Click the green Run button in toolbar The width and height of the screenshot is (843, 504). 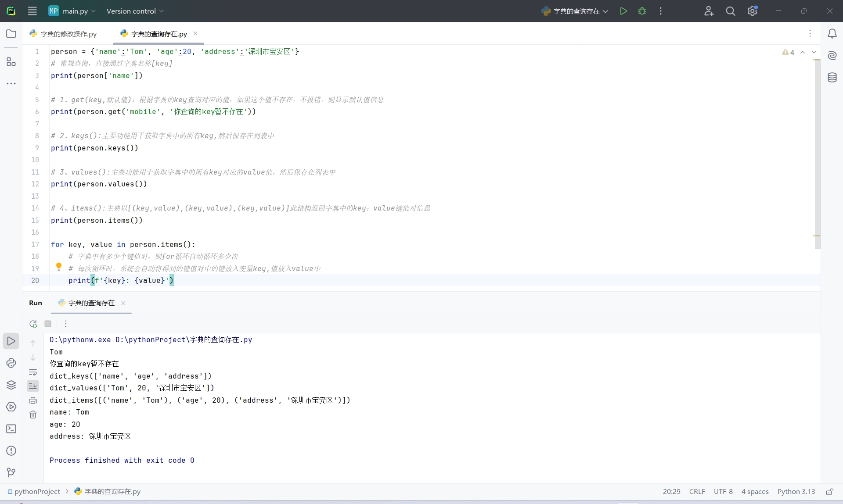[623, 11]
